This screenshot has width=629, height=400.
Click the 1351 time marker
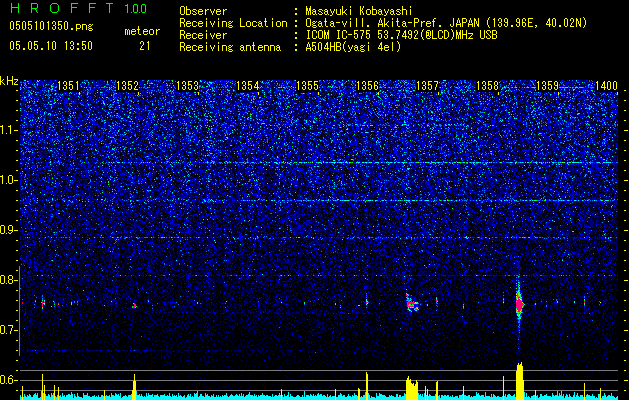point(68,85)
